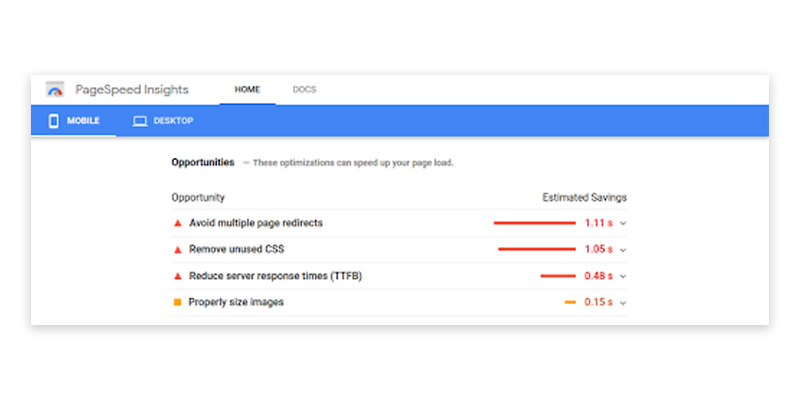Screen dimensions: 800x400
Task: Click the desktop monitor icon
Action: pos(140,121)
